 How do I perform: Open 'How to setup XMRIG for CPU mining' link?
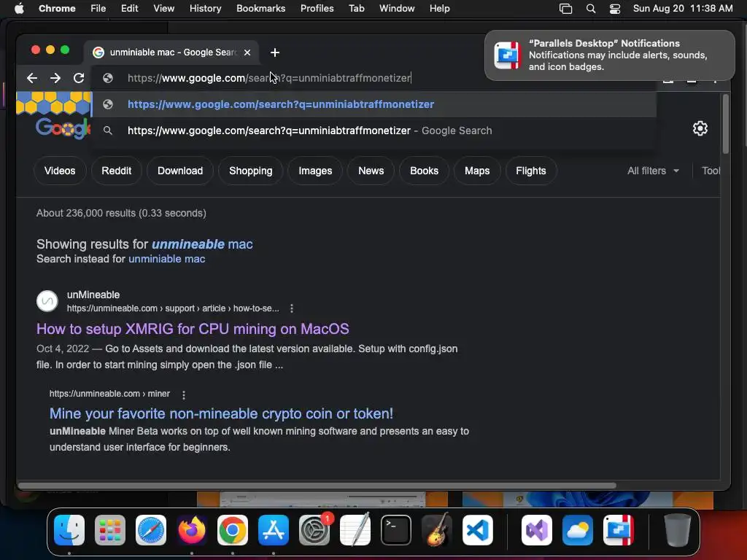tap(193, 329)
